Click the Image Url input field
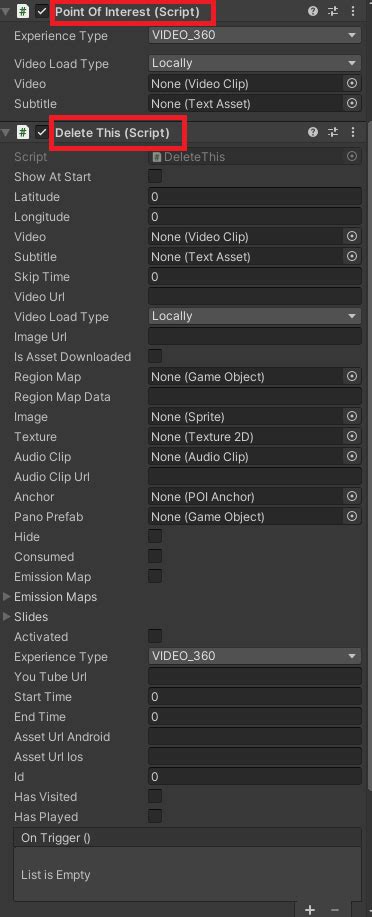The width and height of the screenshot is (372, 917). click(x=255, y=337)
